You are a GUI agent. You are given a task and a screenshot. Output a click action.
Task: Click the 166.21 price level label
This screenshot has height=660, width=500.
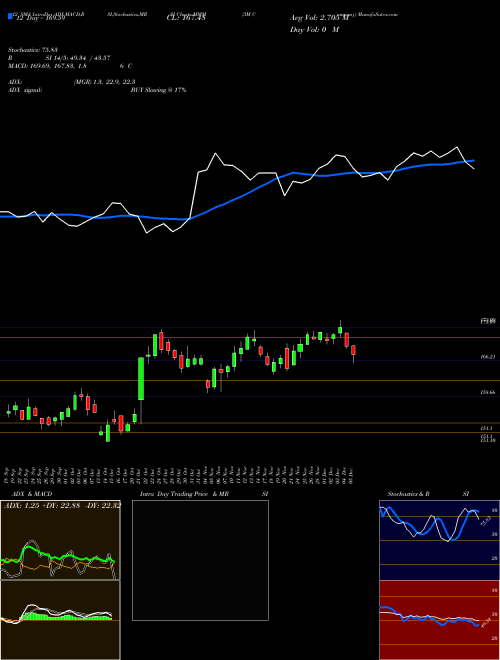[488, 357]
